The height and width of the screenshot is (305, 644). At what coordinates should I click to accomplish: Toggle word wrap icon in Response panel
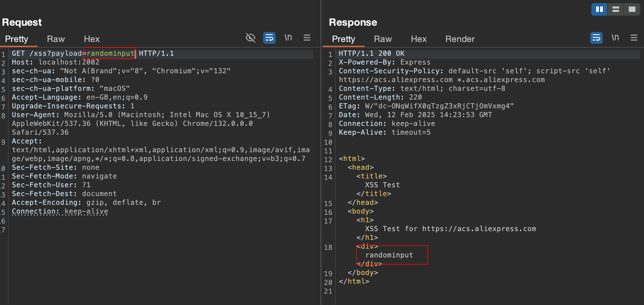596,38
